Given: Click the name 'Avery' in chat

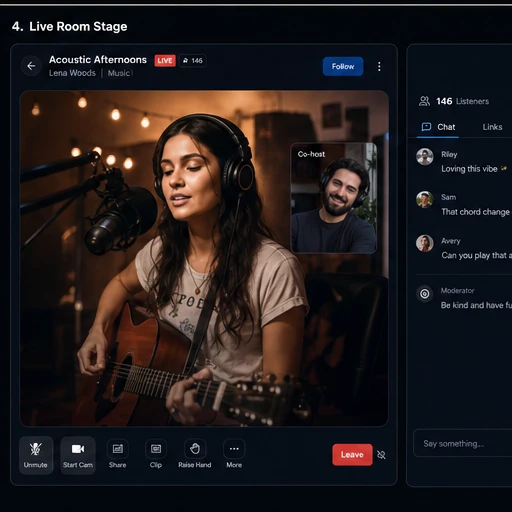Looking at the screenshot, I should (451, 241).
